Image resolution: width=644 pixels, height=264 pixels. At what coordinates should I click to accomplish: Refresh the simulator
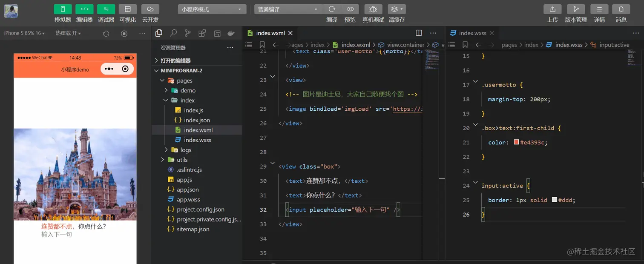coord(106,33)
